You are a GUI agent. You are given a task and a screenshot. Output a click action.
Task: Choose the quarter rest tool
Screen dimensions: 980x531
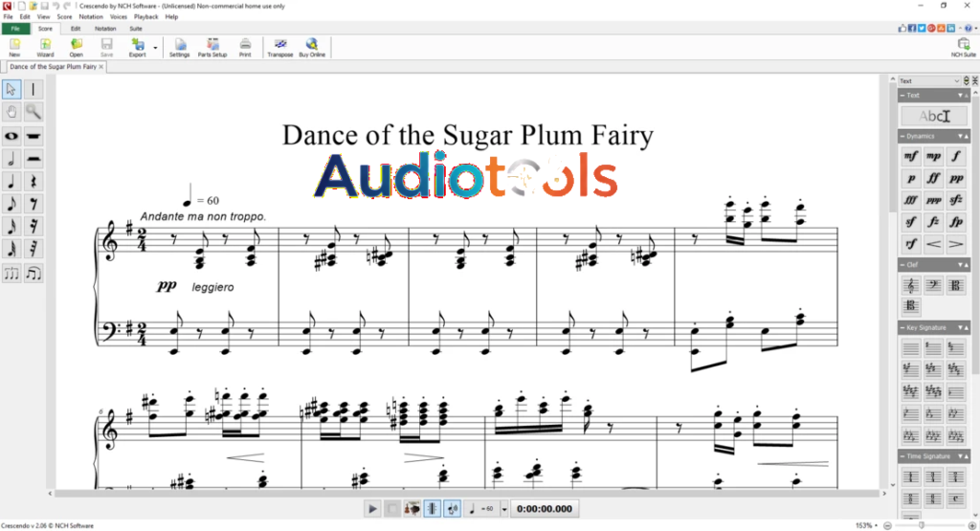click(33, 181)
